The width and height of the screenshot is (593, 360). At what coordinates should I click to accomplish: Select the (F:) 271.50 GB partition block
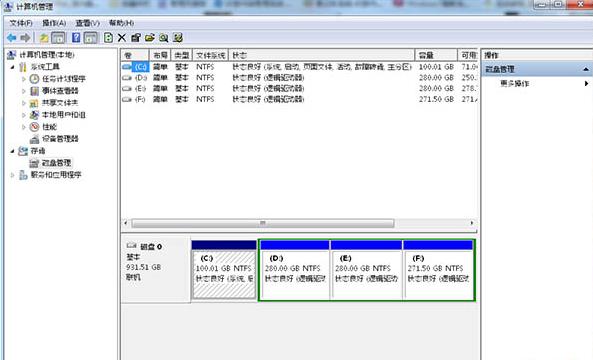[438, 270]
